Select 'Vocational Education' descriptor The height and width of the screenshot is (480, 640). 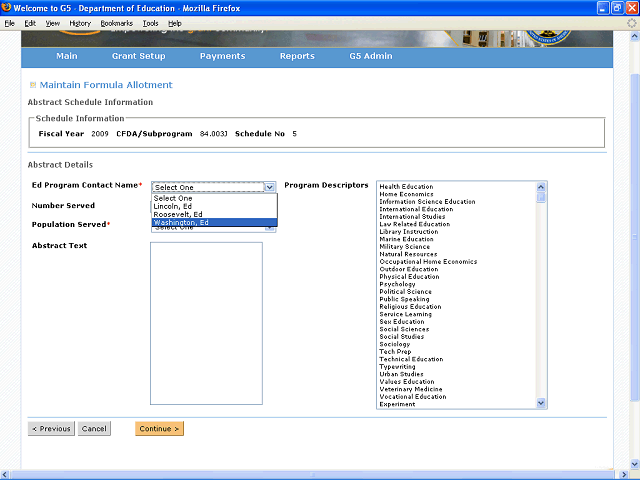tap(413, 396)
